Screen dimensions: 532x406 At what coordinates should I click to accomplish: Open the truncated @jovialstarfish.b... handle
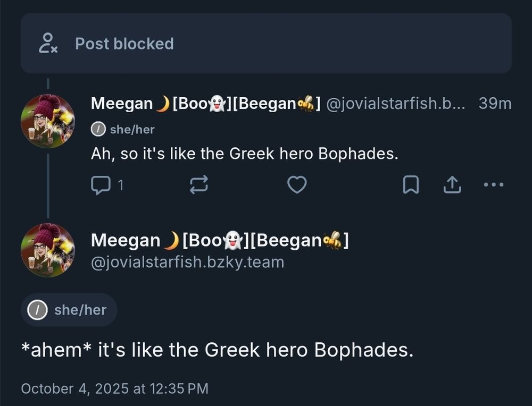395,104
